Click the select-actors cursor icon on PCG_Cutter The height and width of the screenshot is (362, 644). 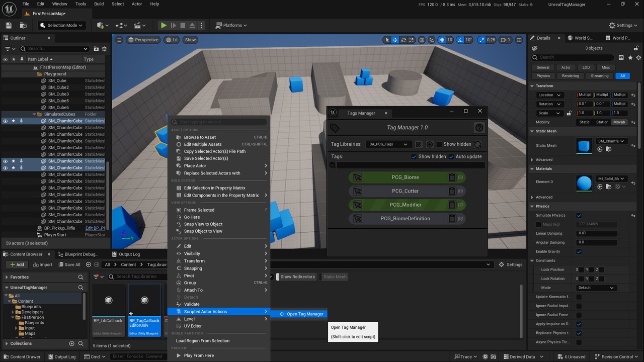tap(357, 191)
